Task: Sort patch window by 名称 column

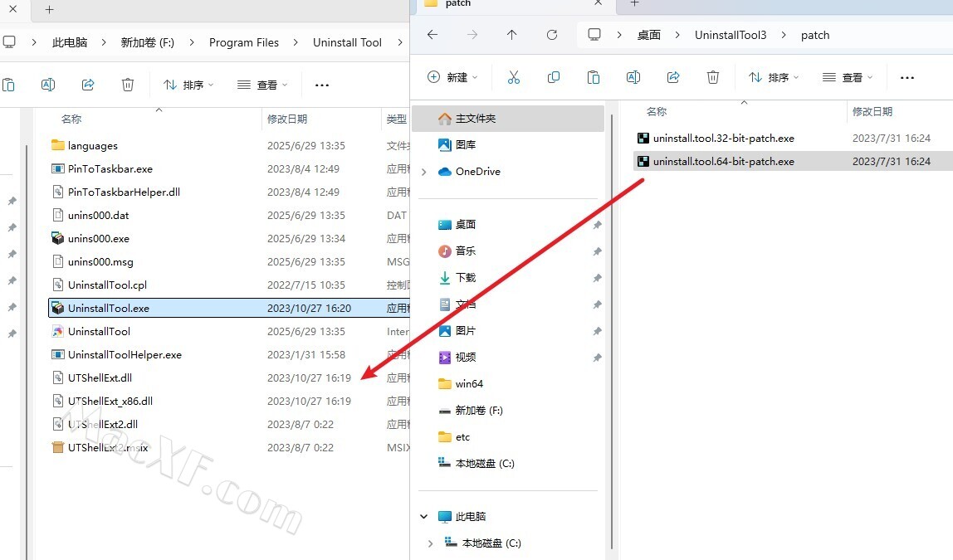Action: coord(657,112)
